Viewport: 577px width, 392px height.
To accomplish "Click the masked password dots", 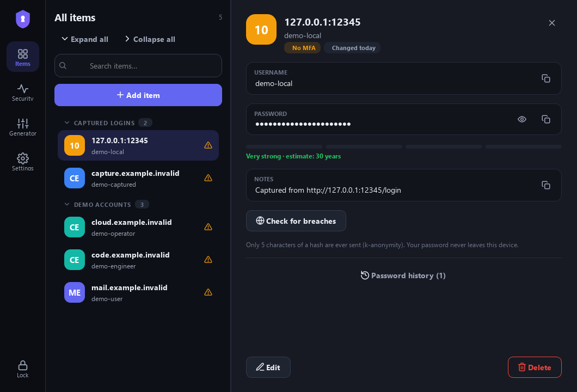I will [x=303, y=124].
